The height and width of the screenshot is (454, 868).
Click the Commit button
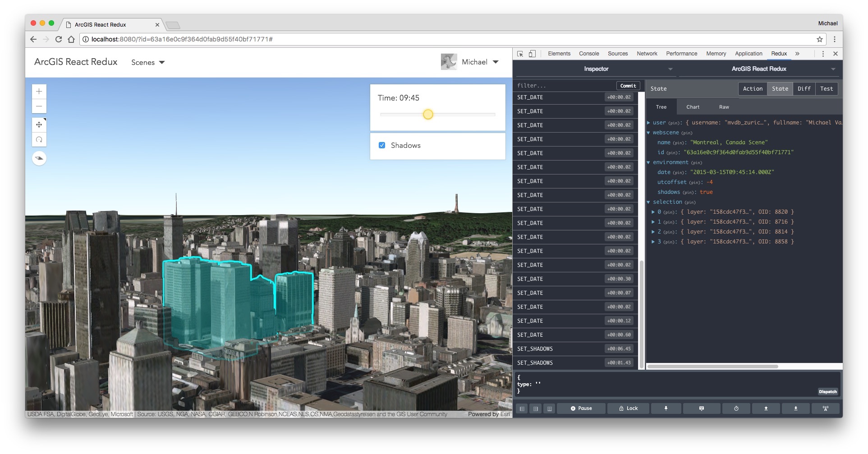[x=628, y=86]
